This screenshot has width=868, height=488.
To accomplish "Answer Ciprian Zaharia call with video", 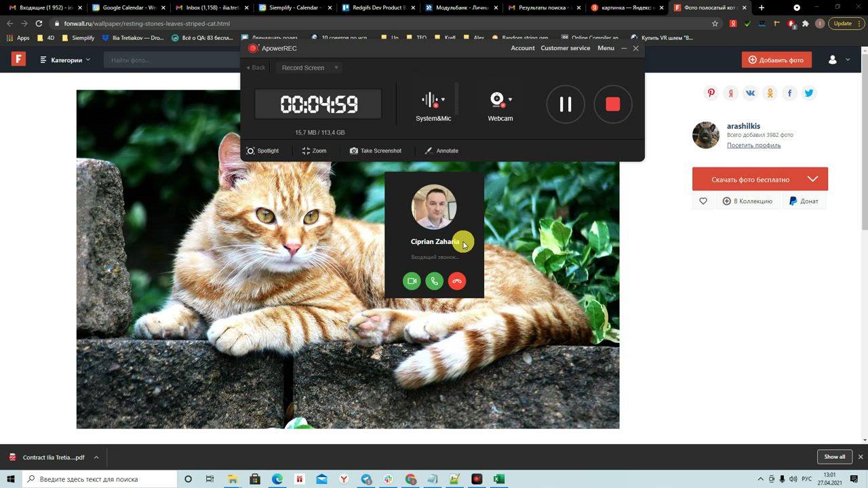I will (x=412, y=281).
